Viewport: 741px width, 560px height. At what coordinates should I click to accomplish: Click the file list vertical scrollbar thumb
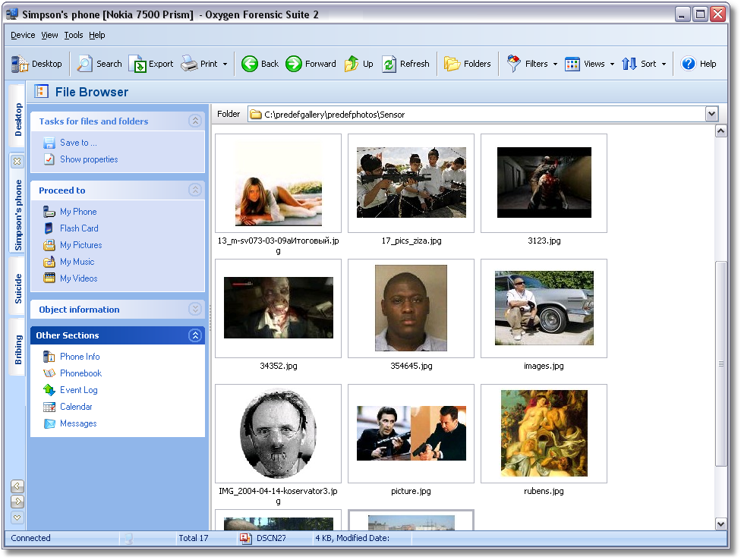[x=721, y=363]
